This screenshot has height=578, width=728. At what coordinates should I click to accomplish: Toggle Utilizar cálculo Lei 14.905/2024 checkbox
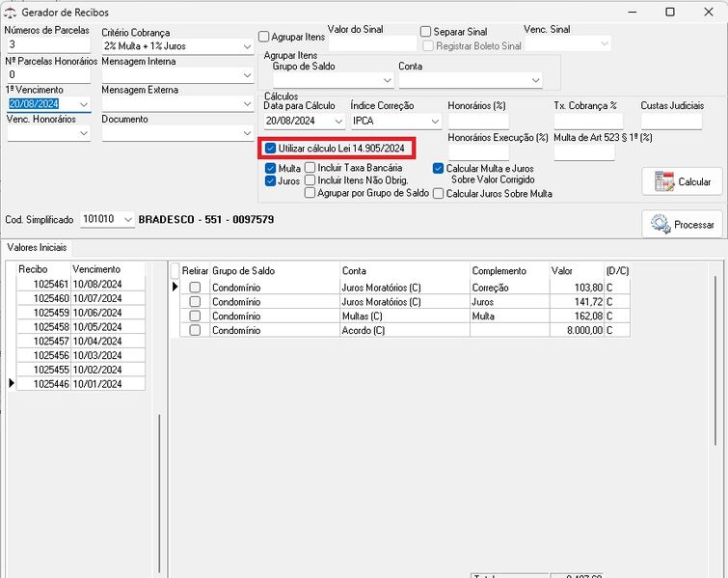271,149
